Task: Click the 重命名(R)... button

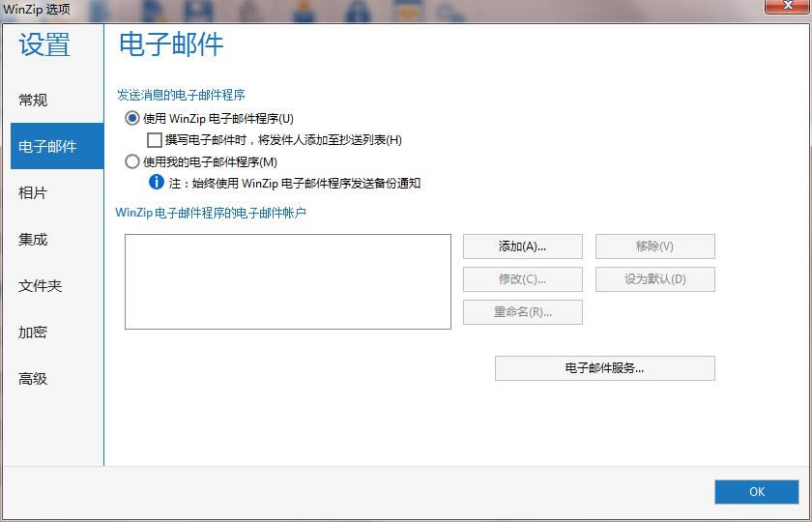Action: point(523,312)
